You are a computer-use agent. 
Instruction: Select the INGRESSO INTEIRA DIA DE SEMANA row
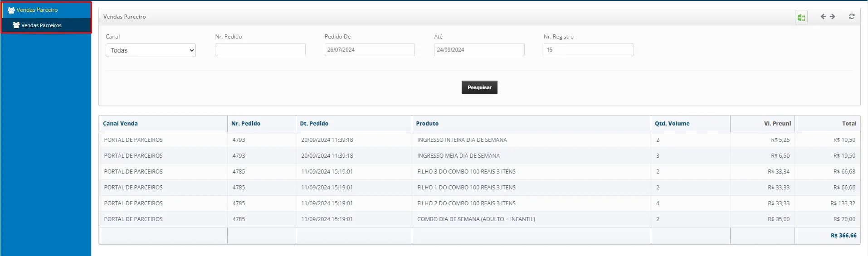click(462, 140)
